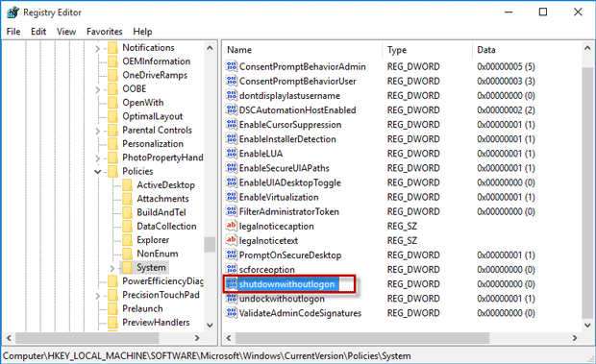The width and height of the screenshot is (596, 364).
Task: Click the EnableInstallerDetection DWORD icon
Action: tap(231, 139)
